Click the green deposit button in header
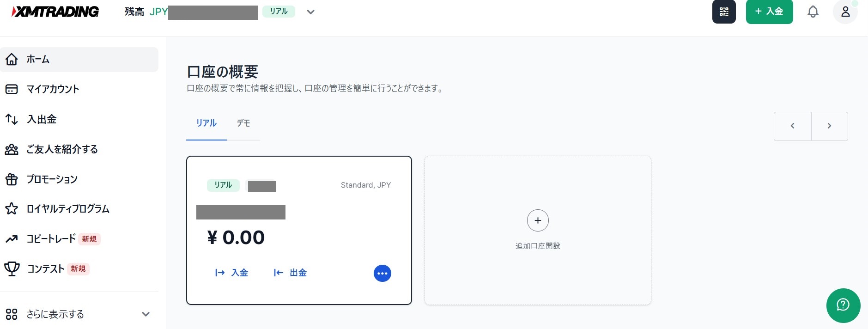 769,12
